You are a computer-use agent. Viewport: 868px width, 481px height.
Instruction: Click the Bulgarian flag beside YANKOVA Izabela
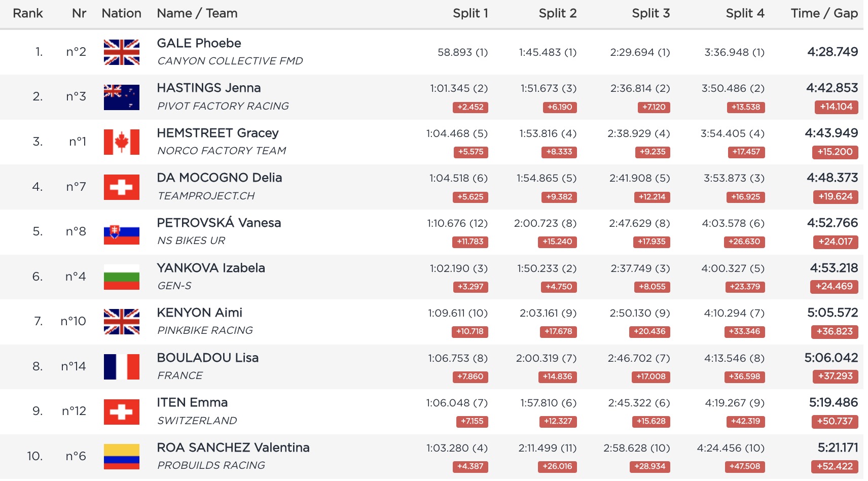pyautogui.click(x=121, y=277)
